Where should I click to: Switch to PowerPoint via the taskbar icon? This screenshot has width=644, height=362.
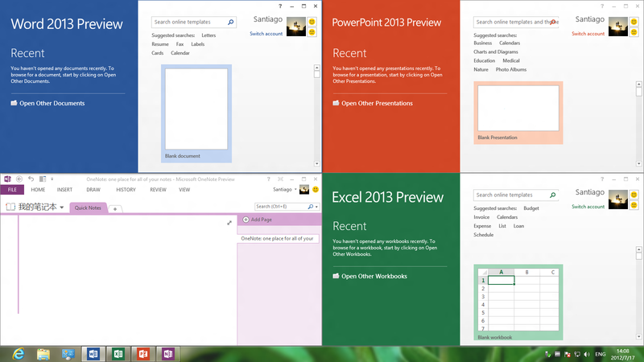[x=143, y=354]
